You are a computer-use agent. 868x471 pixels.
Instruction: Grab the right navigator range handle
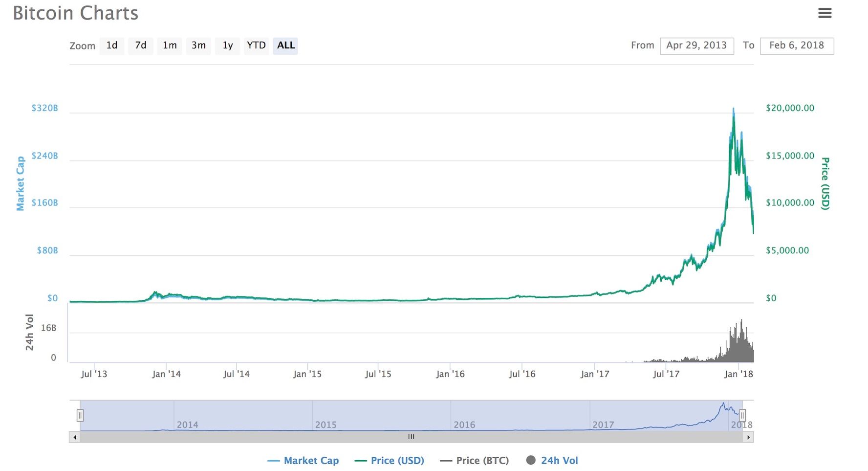point(742,415)
